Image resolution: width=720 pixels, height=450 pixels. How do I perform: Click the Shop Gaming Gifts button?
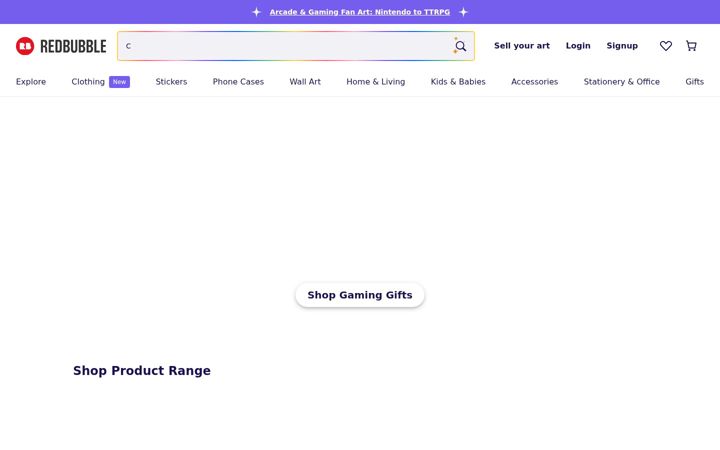(360, 295)
